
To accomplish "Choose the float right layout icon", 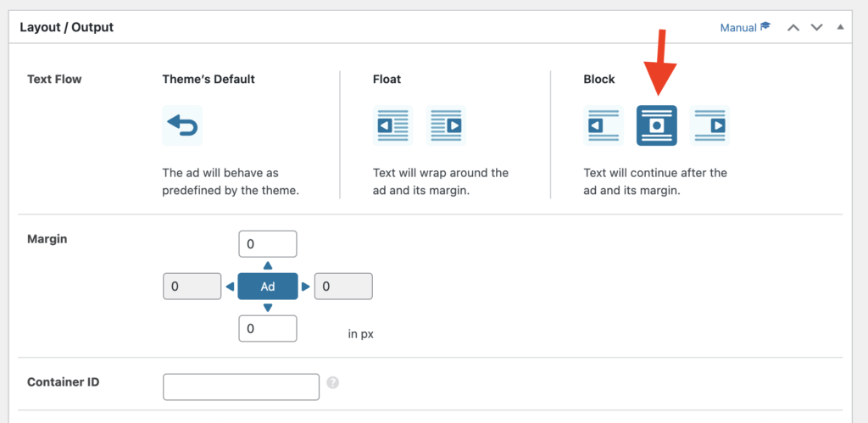I will [x=446, y=125].
